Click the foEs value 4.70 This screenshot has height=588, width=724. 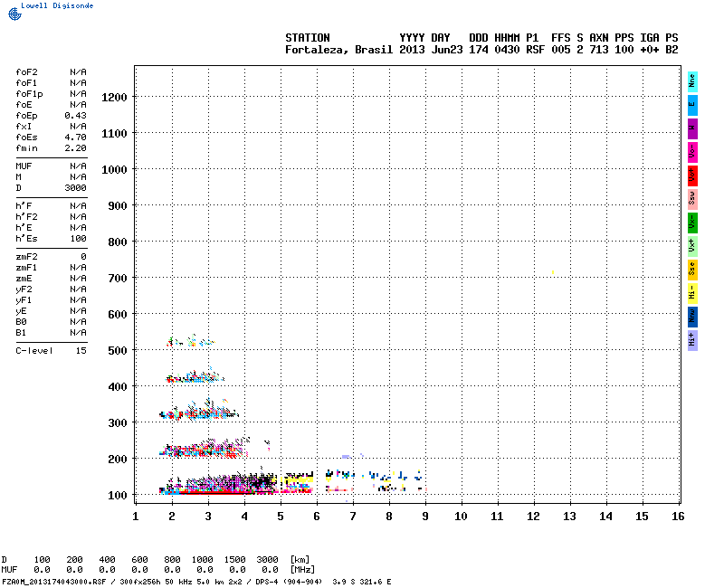click(75, 138)
